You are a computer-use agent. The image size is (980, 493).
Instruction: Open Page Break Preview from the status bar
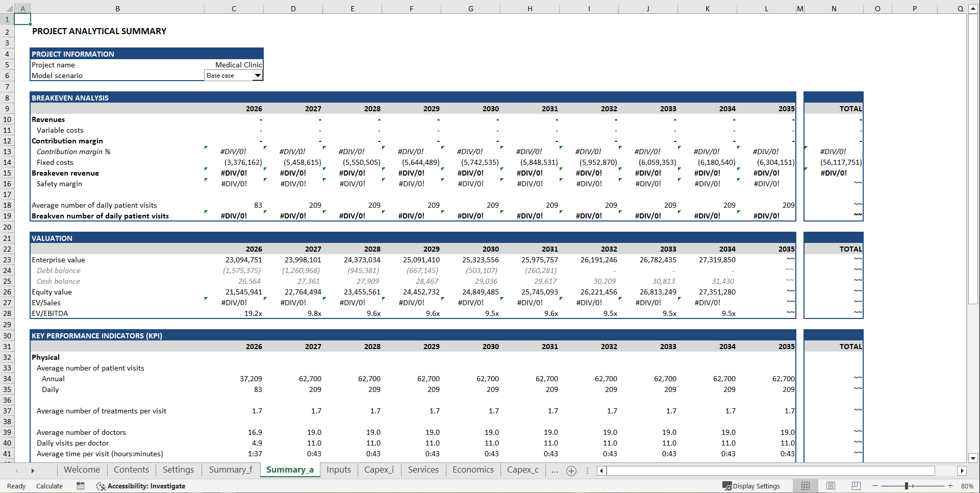click(856, 486)
